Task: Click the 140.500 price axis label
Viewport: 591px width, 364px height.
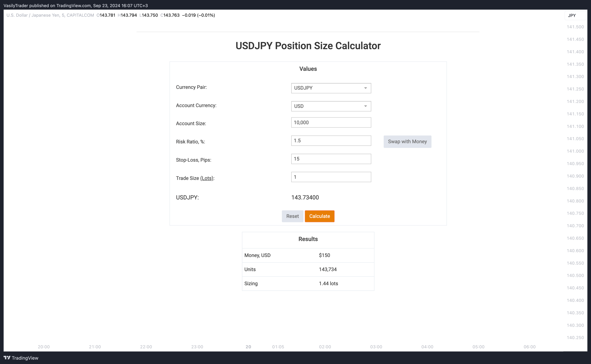Action: pyautogui.click(x=575, y=275)
